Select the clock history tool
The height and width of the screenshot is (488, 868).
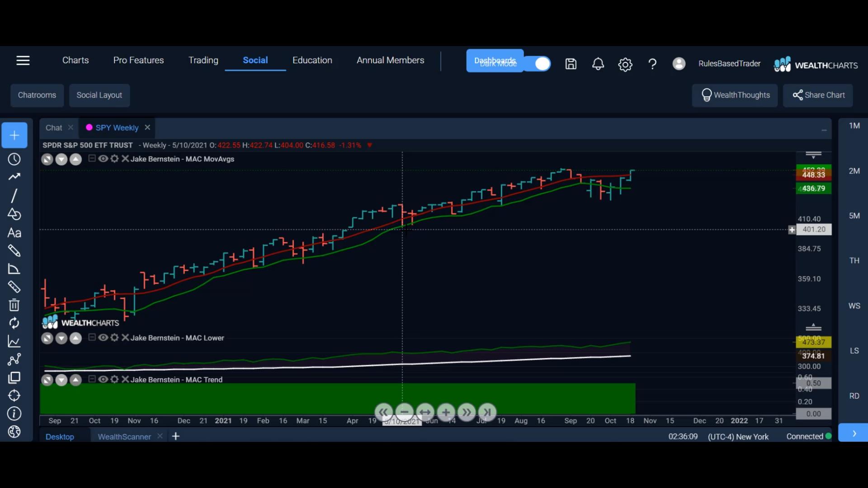14,159
